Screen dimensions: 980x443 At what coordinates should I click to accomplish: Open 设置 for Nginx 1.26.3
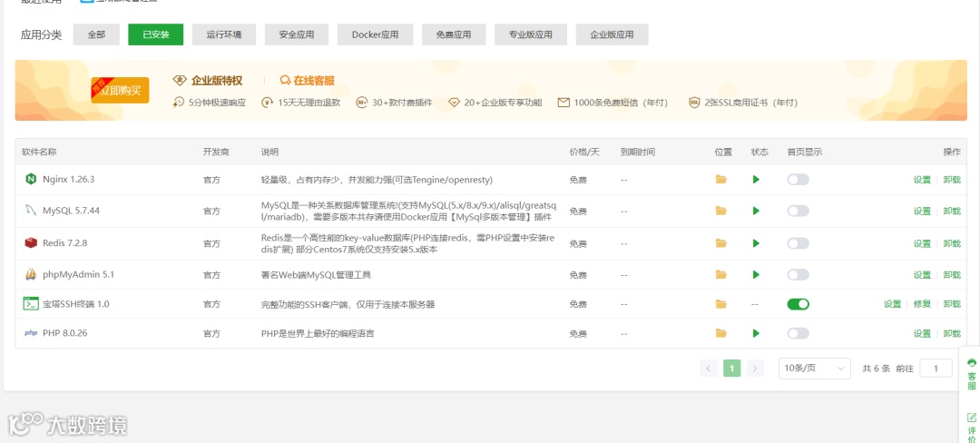(x=922, y=180)
